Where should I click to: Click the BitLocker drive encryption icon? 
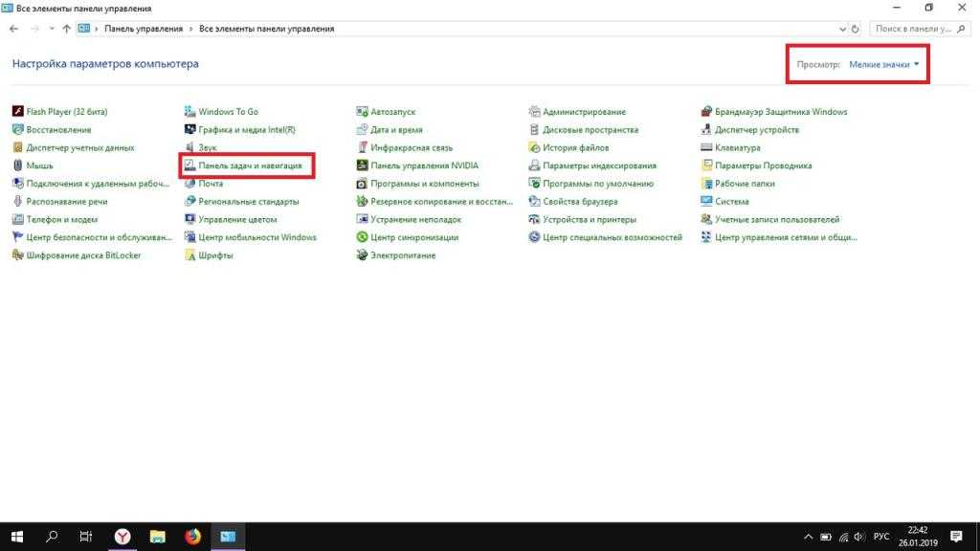[x=17, y=255]
